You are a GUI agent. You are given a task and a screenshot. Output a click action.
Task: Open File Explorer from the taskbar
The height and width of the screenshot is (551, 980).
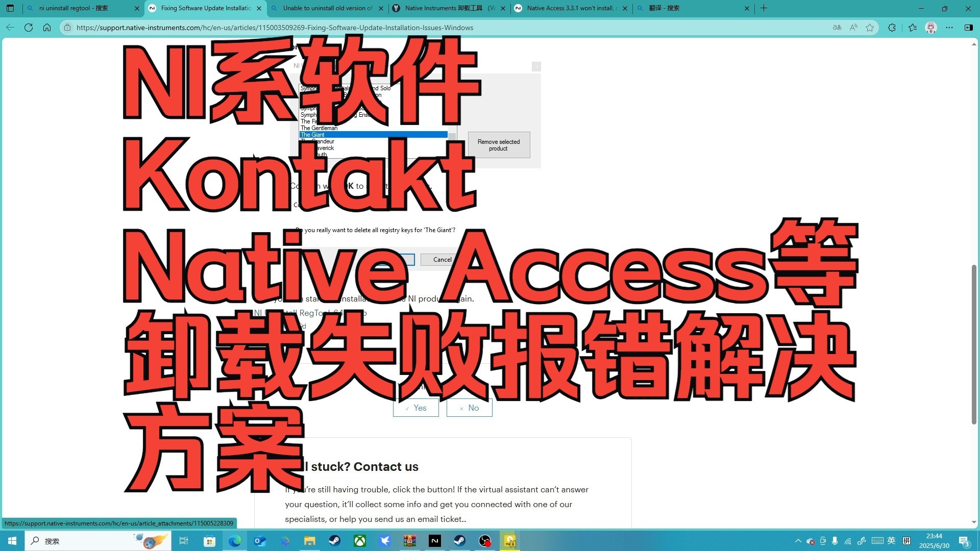(x=309, y=541)
